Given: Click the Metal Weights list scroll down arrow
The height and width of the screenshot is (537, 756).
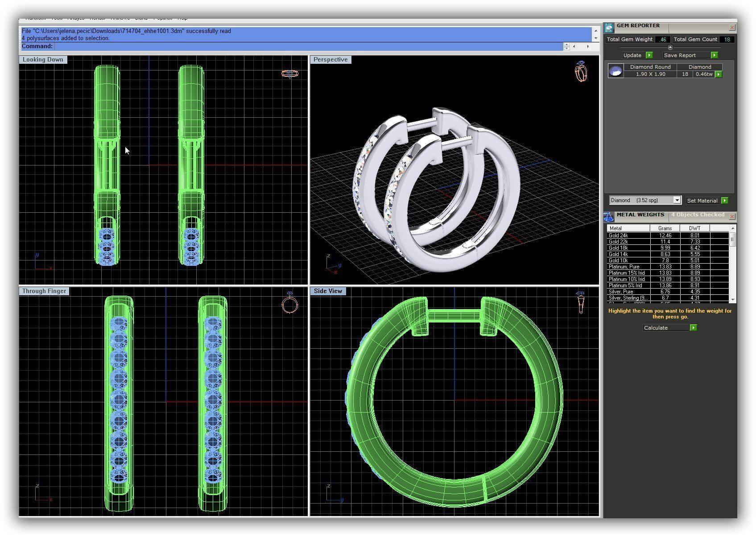Looking at the screenshot, I should tap(732, 300).
